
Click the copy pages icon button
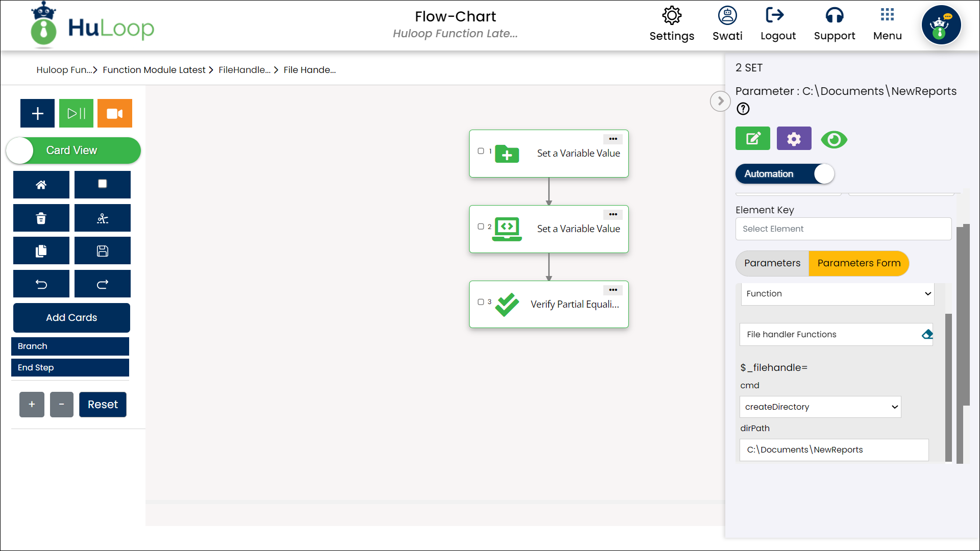click(x=41, y=251)
